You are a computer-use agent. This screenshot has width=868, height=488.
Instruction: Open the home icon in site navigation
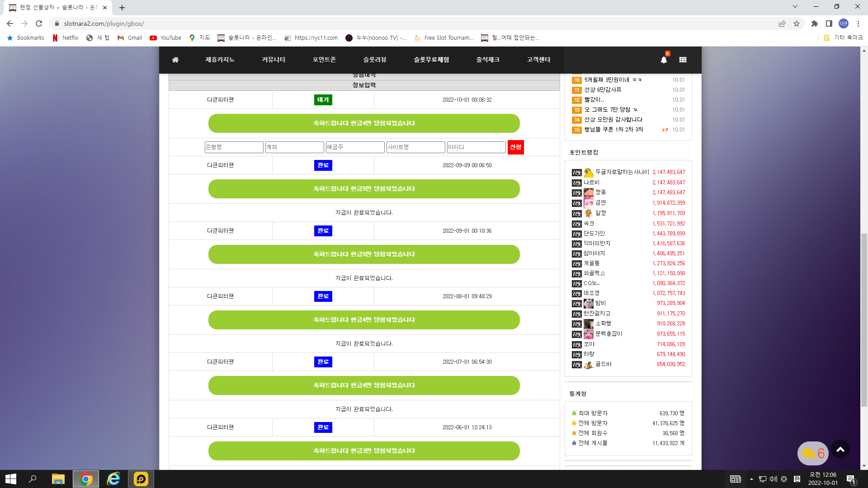click(175, 60)
